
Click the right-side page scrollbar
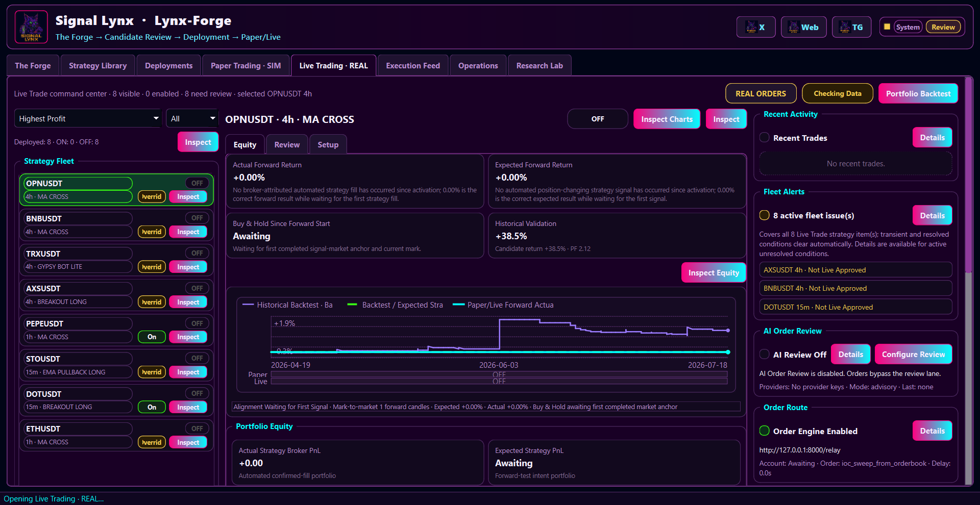pyautogui.click(x=968, y=176)
